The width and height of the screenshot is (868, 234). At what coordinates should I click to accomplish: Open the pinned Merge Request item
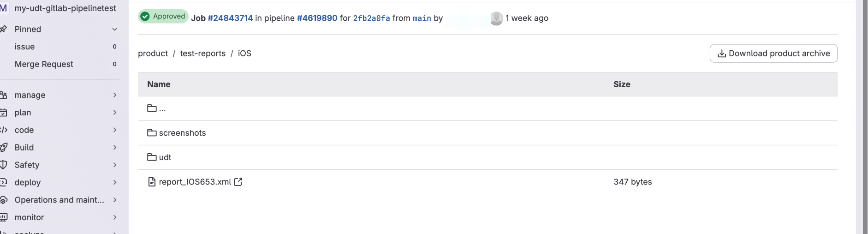[44, 64]
